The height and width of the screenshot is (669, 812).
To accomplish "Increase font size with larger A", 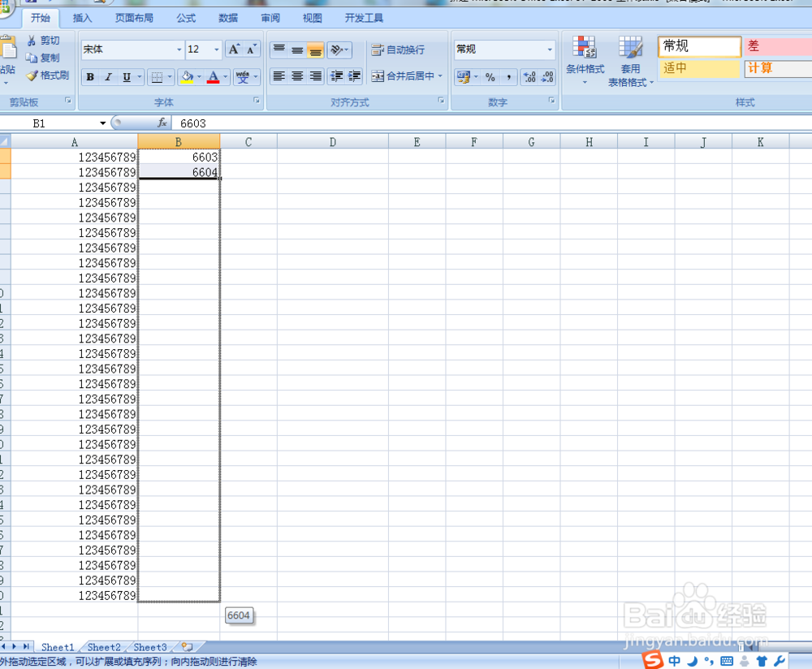I will [x=234, y=50].
